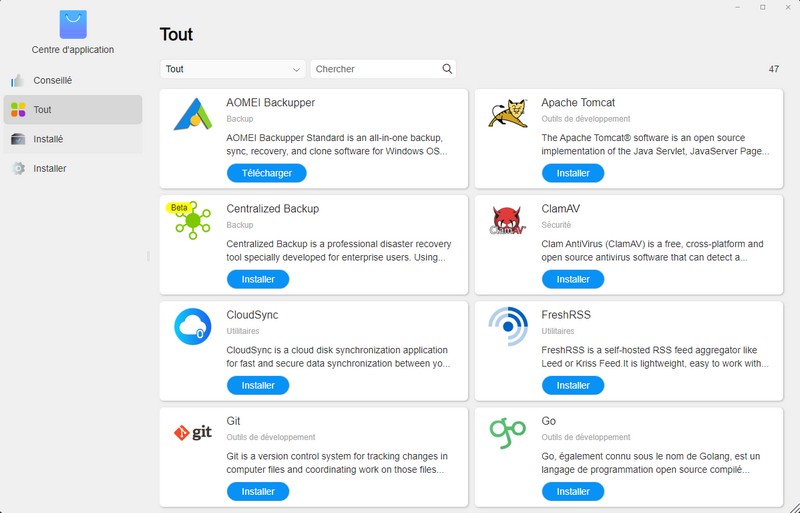Click the ClamAV title
The width and height of the screenshot is (800, 513).
[x=560, y=209]
